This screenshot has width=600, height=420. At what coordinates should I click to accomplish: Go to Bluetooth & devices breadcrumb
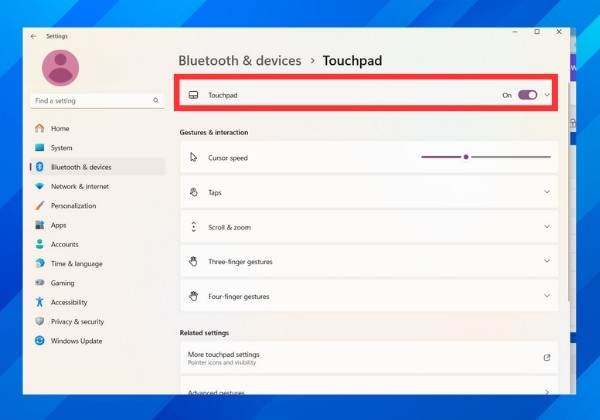tap(239, 61)
